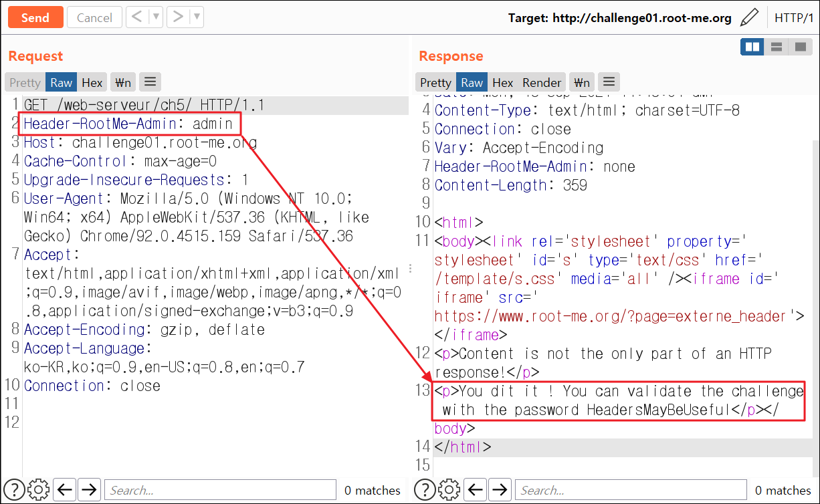
Task: Click Response next match arrow
Action: tap(500, 490)
